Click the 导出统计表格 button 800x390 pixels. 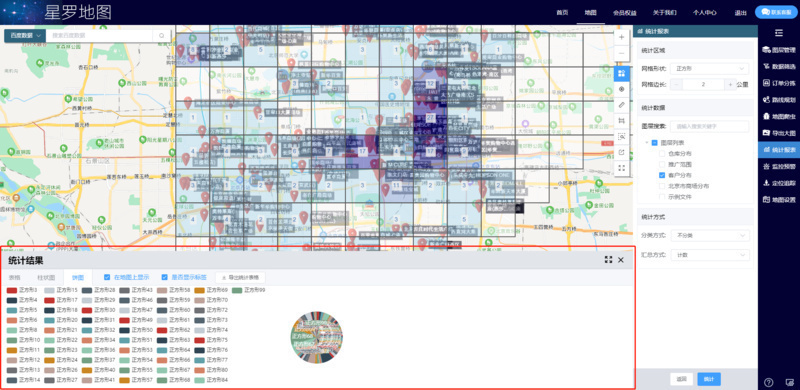[x=240, y=277]
